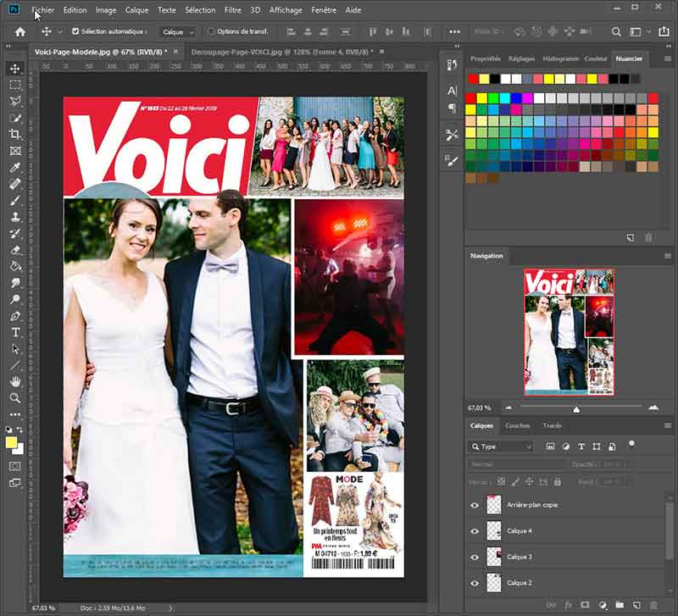
Task: Select the Polygonal Lasso tool
Action: pos(15,101)
